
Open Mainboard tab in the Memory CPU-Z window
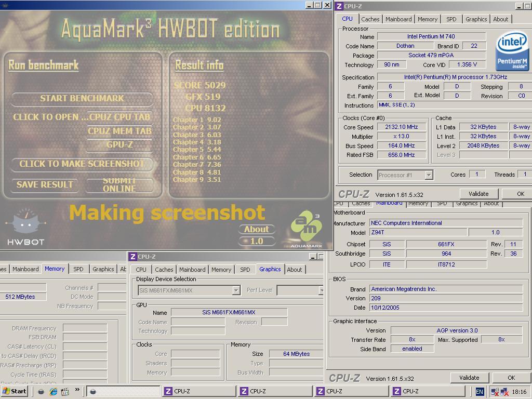[x=25, y=269]
